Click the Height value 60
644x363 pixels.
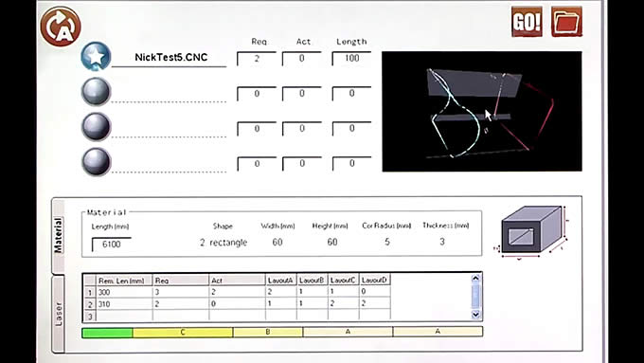(332, 242)
